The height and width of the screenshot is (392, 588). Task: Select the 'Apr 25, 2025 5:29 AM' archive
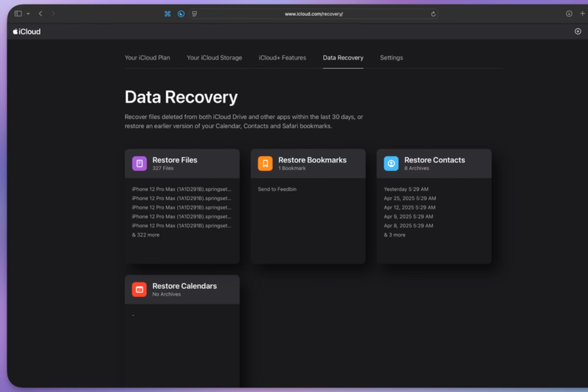point(410,199)
